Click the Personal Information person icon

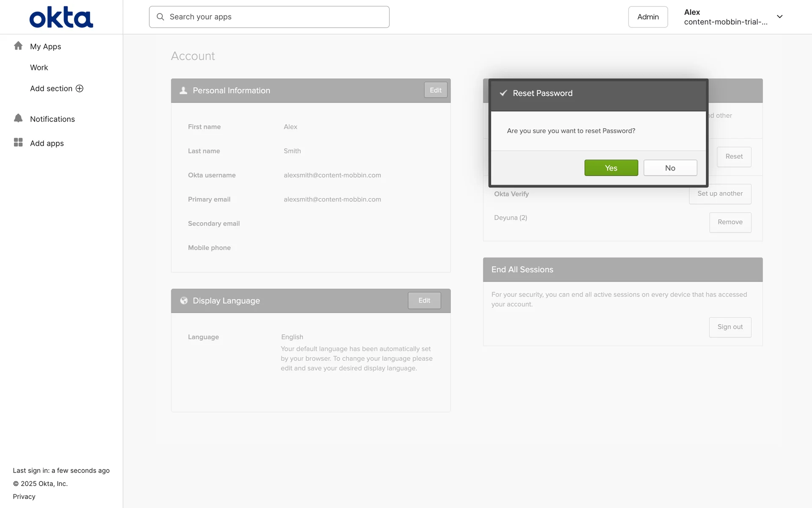pos(183,91)
